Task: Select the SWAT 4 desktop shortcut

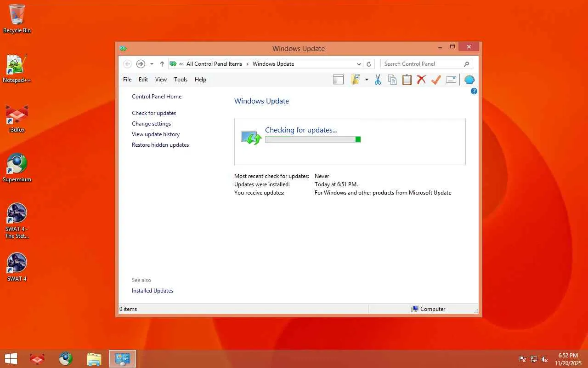Action: point(17,268)
